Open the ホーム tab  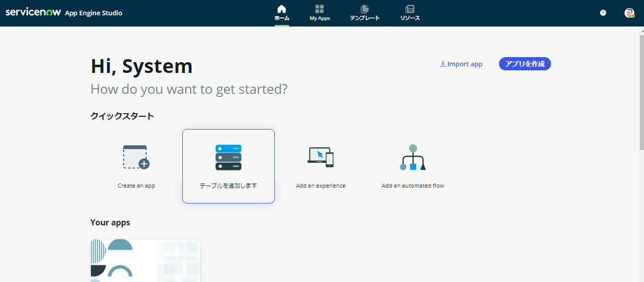[281, 13]
